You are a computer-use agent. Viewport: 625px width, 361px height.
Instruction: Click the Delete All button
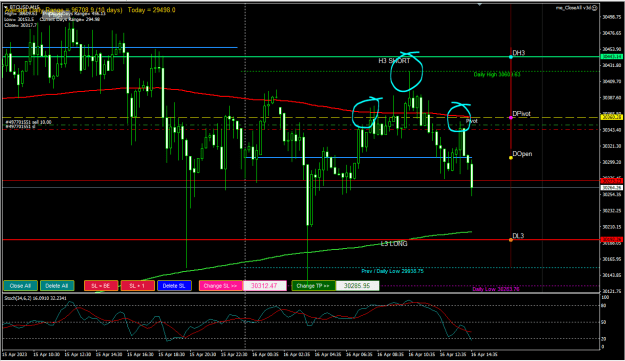[x=57, y=286]
